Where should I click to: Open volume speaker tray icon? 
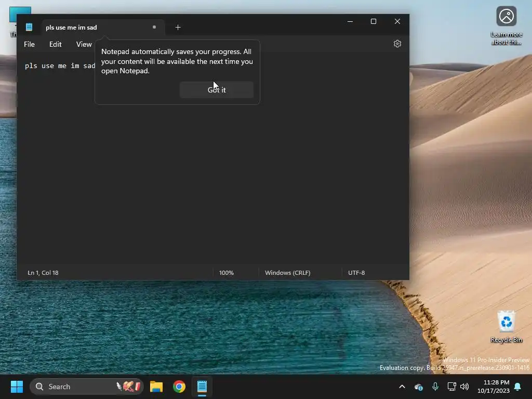464,387
